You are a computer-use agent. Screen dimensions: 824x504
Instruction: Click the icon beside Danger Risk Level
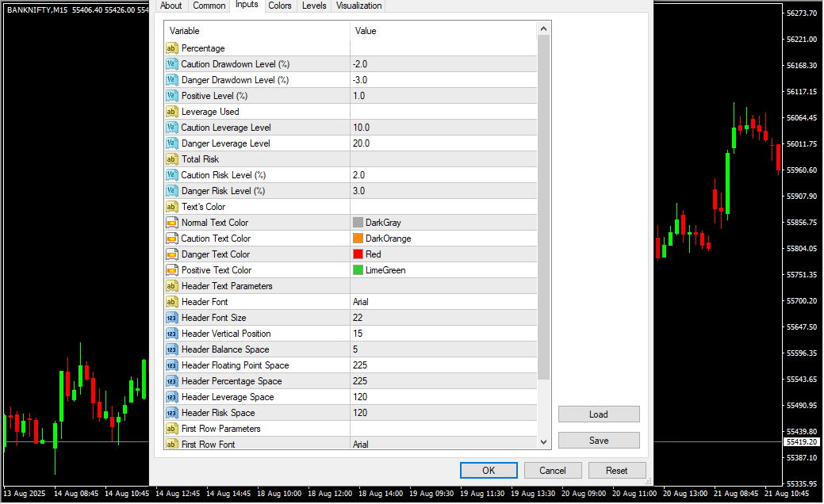[171, 191]
